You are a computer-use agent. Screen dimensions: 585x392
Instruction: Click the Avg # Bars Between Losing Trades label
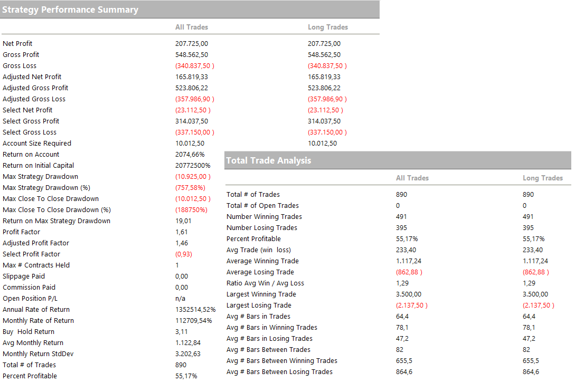279,372
